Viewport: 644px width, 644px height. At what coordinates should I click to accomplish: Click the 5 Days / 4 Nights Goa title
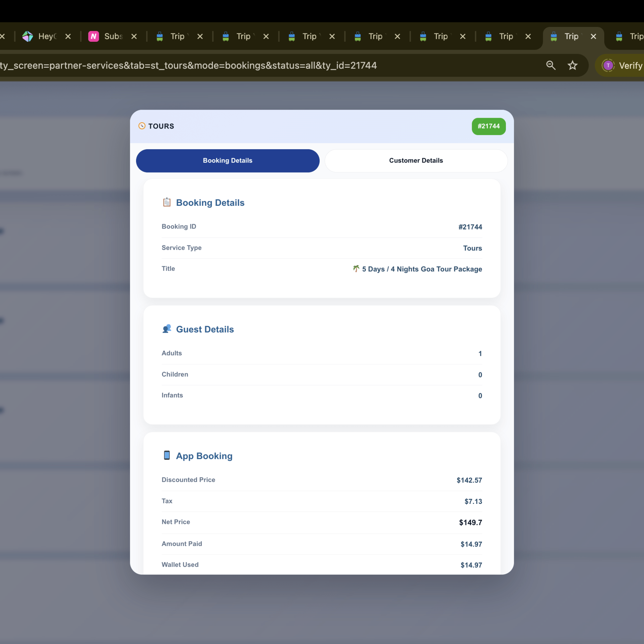point(422,269)
